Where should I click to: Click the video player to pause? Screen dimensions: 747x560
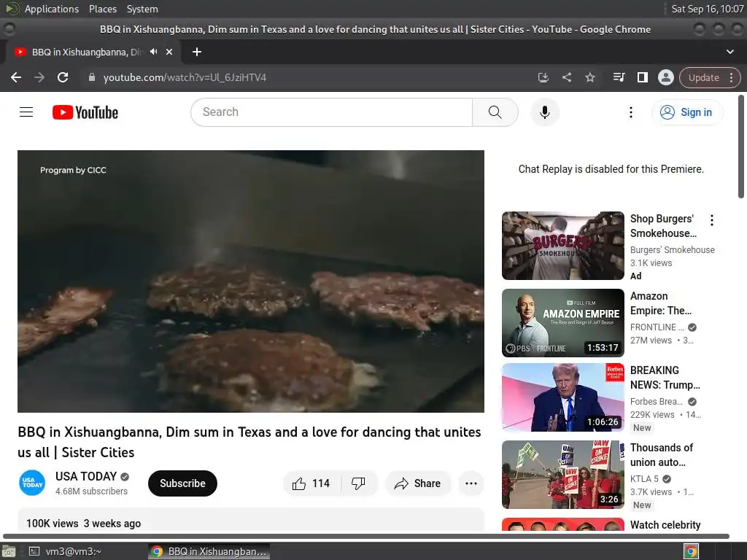pos(251,281)
